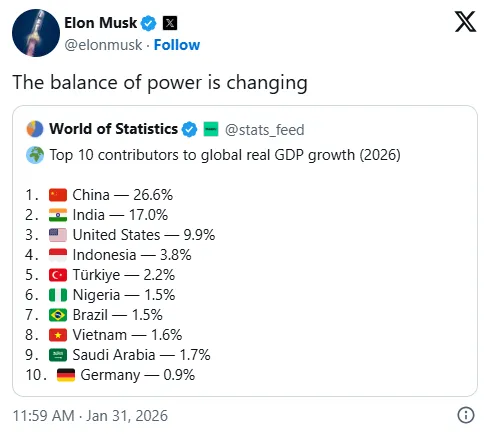486x434 pixels.
Task: Click the Türkiye flag emoji
Action: click(x=58, y=275)
